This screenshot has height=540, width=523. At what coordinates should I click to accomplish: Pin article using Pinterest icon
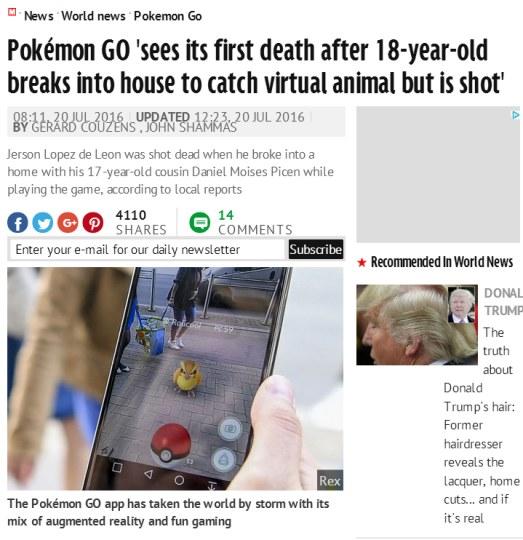click(x=93, y=223)
